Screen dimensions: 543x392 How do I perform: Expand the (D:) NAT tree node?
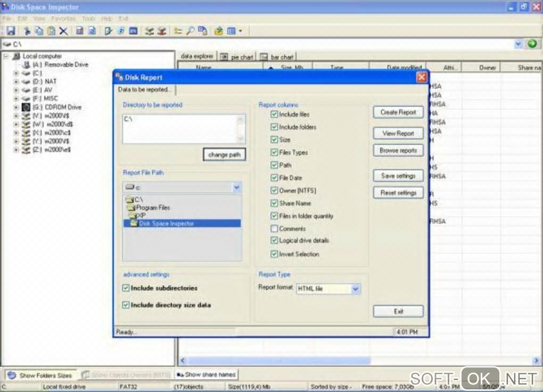pos(16,82)
